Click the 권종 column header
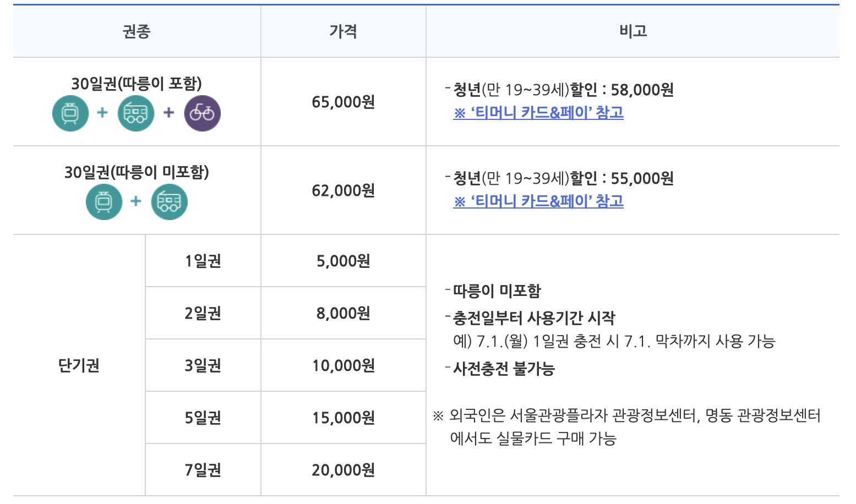This screenshot has height=504, width=856. pyautogui.click(x=137, y=31)
